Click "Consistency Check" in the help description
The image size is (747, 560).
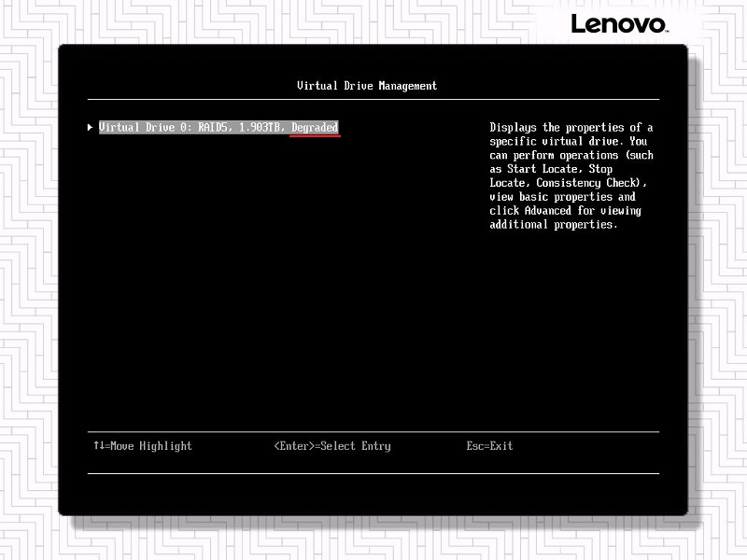pos(588,183)
